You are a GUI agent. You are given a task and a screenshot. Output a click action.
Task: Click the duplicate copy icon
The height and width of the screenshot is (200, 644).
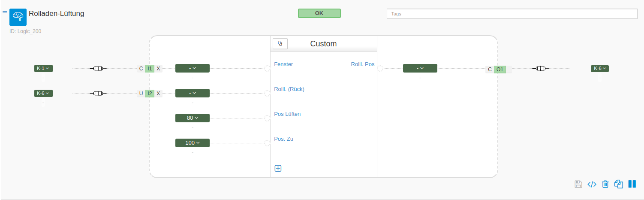click(x=618, y=184)
